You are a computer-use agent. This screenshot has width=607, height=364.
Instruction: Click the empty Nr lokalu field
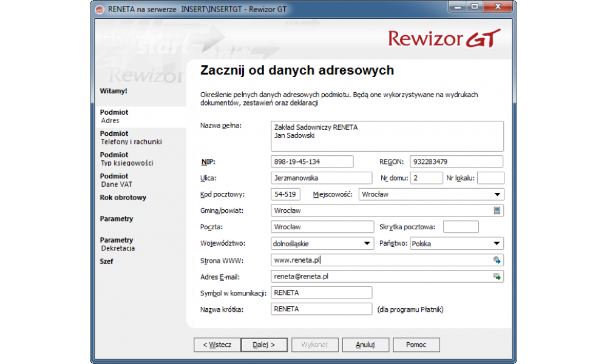coord(490,178)
